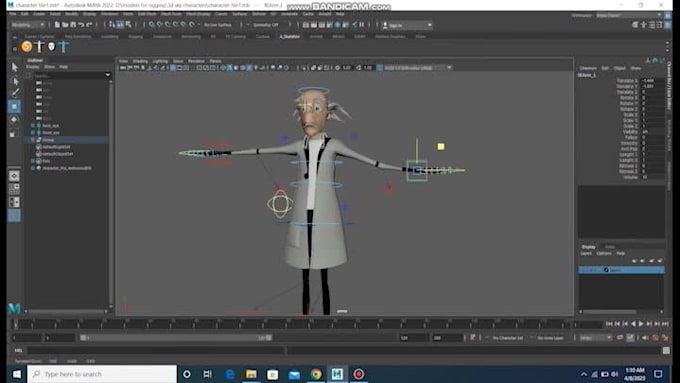Expand the Group node in Outliner
The image size is (680, 383).
(x=33, y=140)
